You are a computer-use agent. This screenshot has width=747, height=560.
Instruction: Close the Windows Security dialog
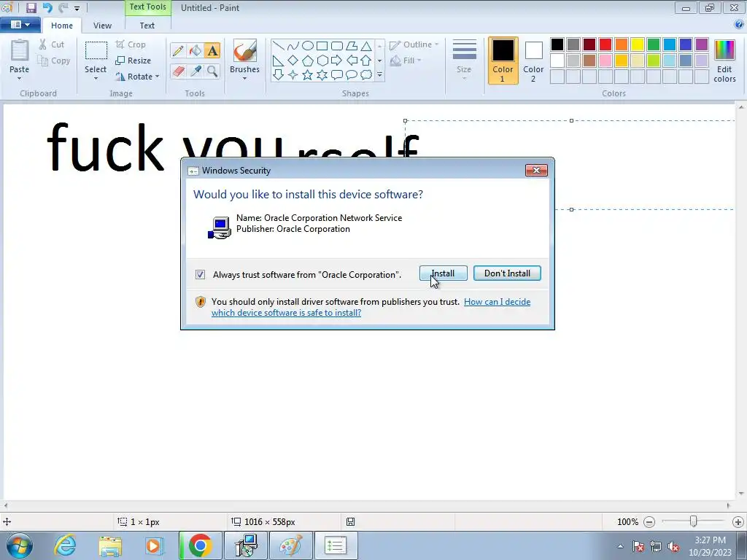[536, 171]
